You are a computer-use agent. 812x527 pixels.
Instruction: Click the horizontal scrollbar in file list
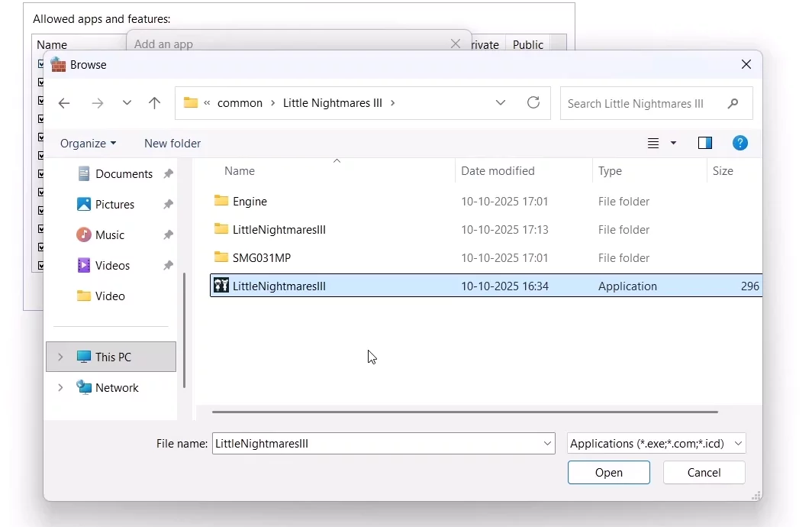tap(464, 412)
